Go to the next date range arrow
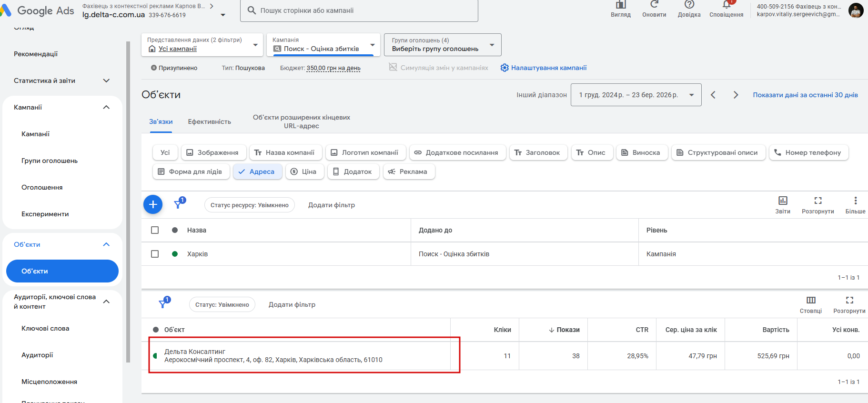 coord(736,95)
